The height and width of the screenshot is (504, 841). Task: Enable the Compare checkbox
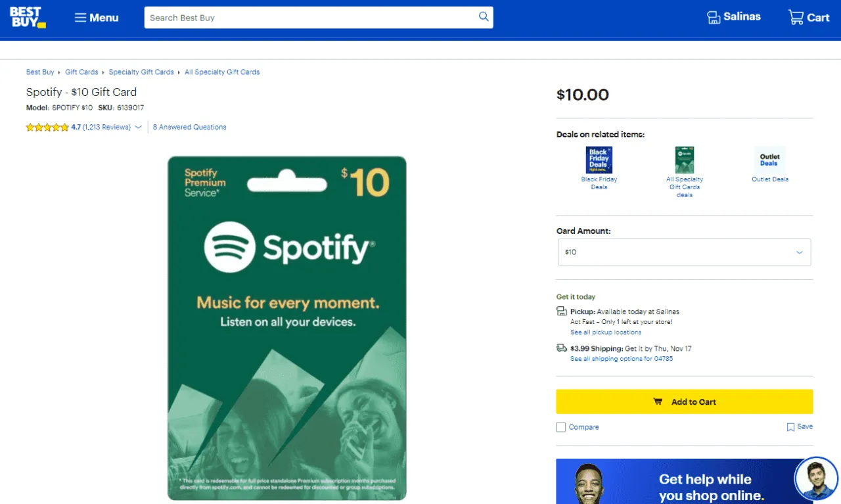tap(560, 426)
